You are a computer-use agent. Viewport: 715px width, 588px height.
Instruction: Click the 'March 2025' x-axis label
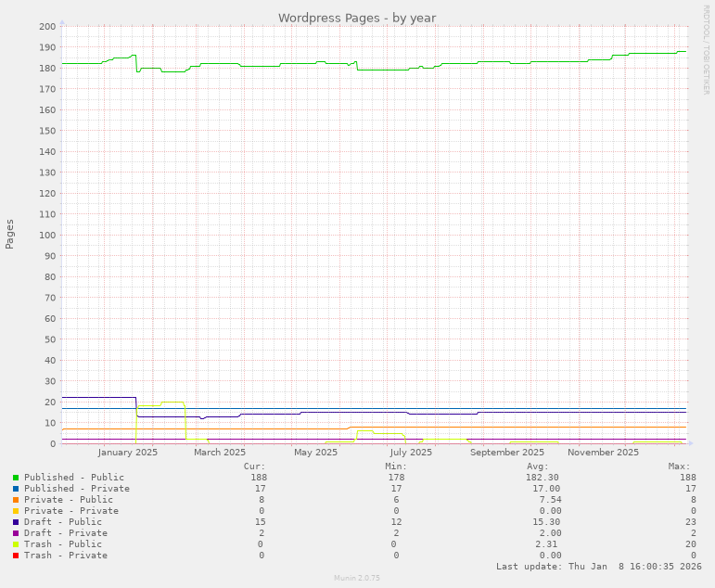point(220,452)
